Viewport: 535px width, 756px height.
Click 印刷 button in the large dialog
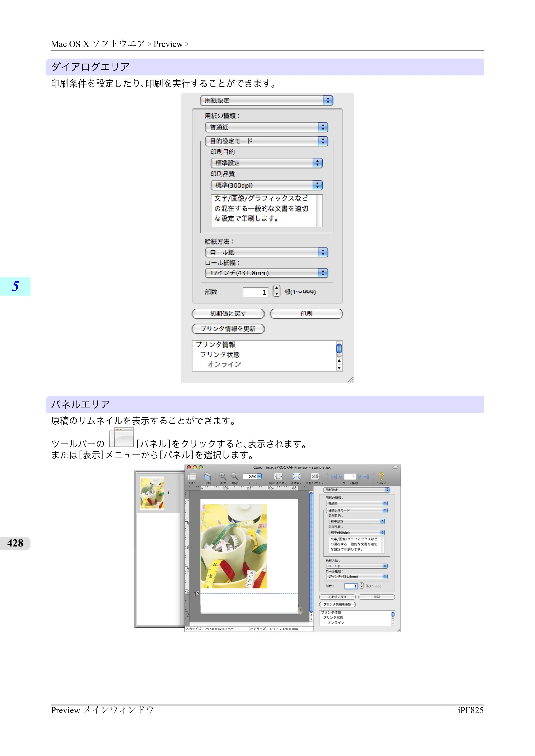tap(306, 313)
